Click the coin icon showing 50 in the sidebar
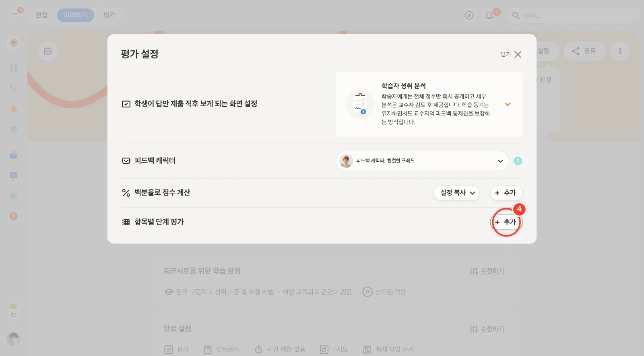This screenshot has width=644, height=356. 14,306
